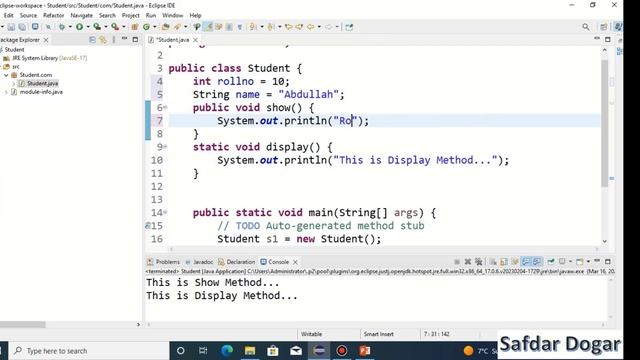Create a new Java package via toolbar icon
The width and height of the screenshot is (640, 360).
tap(134, 27)
